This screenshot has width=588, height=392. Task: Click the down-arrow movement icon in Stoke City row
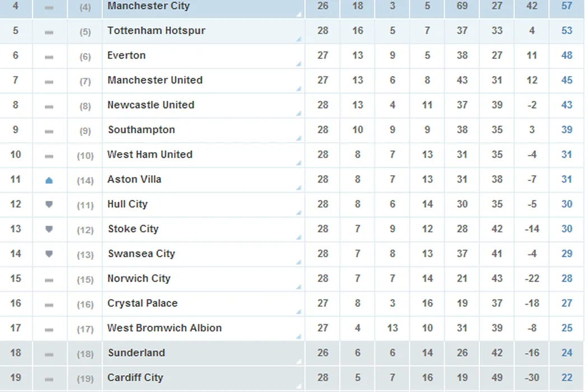pos(49,230)
